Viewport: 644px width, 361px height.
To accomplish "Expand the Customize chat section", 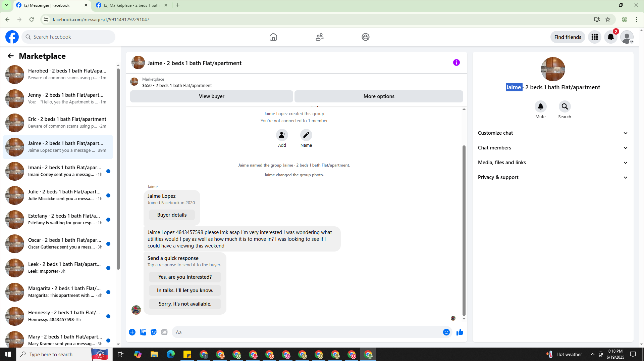I will click(553, 133).
